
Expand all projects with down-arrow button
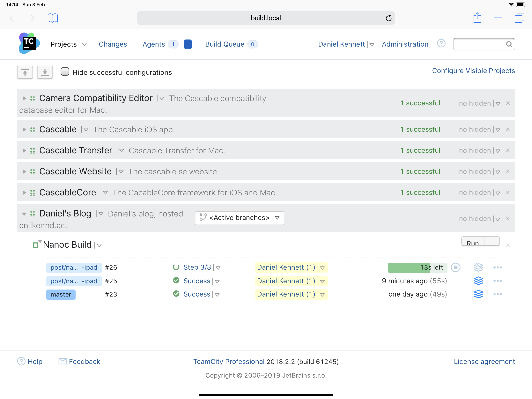[45, 72]
